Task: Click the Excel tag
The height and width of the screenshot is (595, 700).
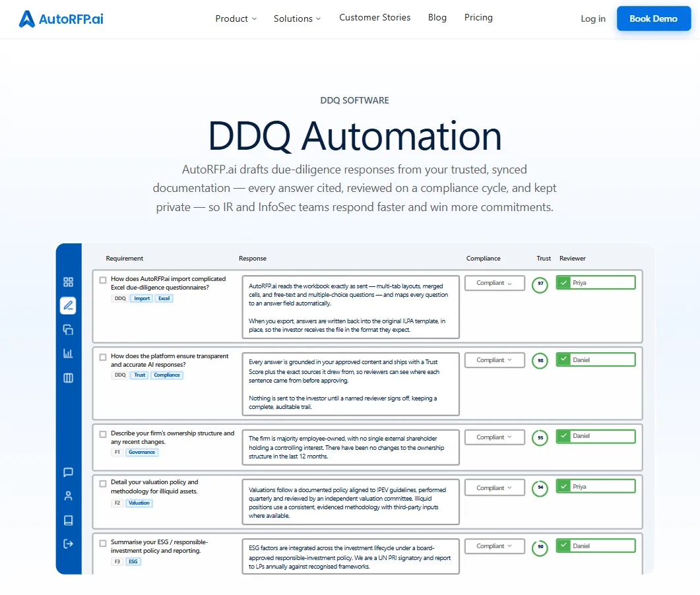Action: (164, 298)
